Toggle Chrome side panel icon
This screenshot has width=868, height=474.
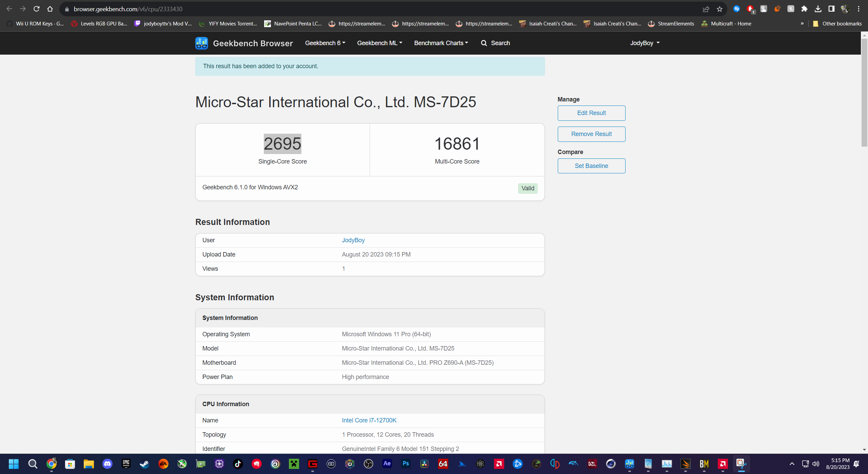click(831, 9)
